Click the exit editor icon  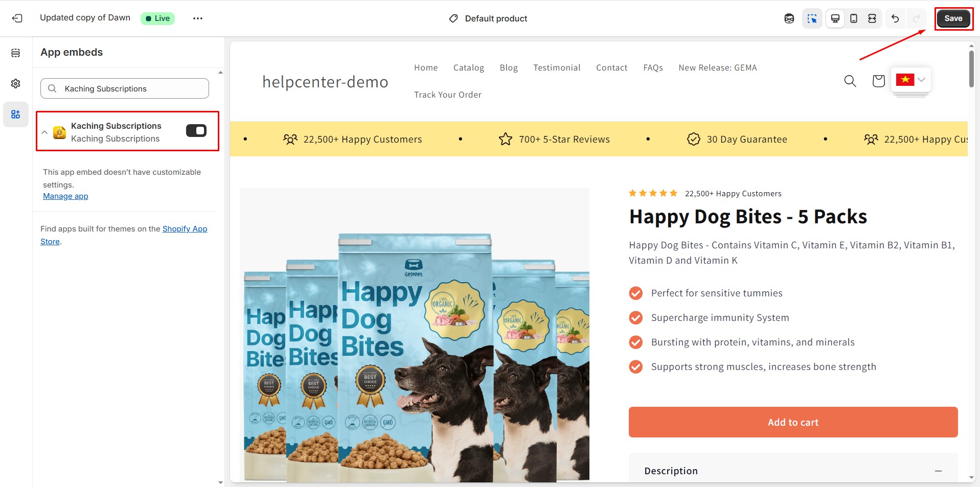(17, 18)
